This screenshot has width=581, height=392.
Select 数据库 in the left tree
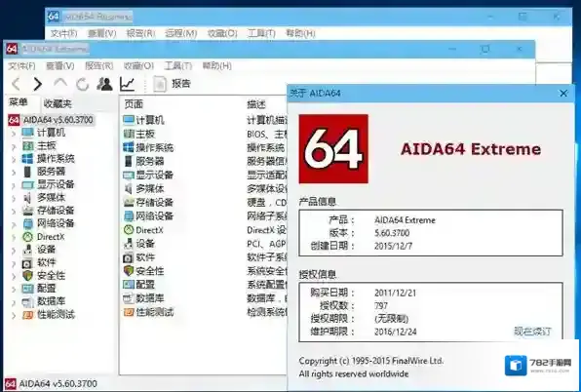(51, 301)
